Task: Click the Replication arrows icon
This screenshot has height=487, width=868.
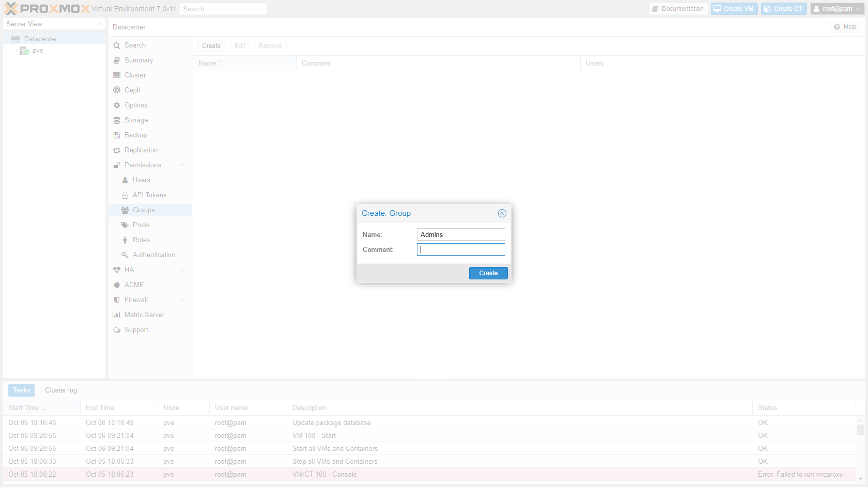Action: pos(117,150)
